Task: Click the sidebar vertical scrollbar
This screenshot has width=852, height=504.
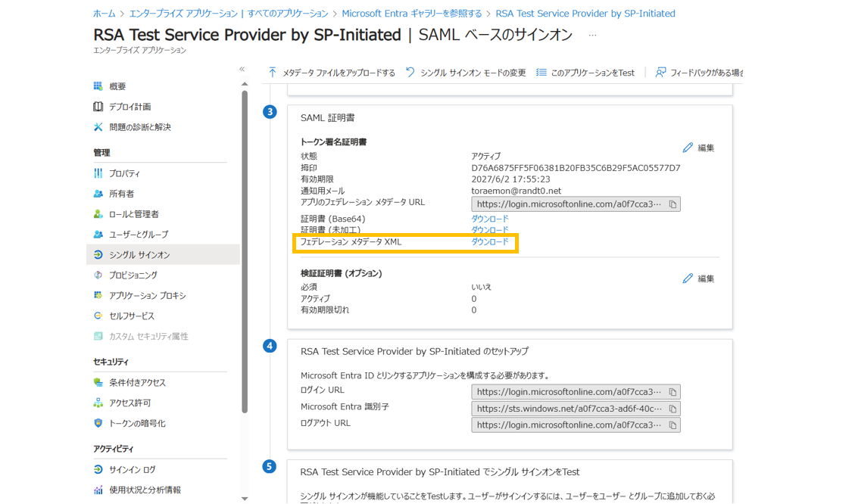Action: [x=245, y=251]
